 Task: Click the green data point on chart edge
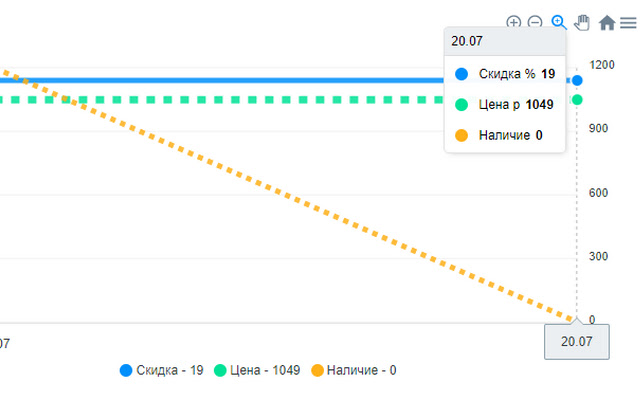click(578, 100)
